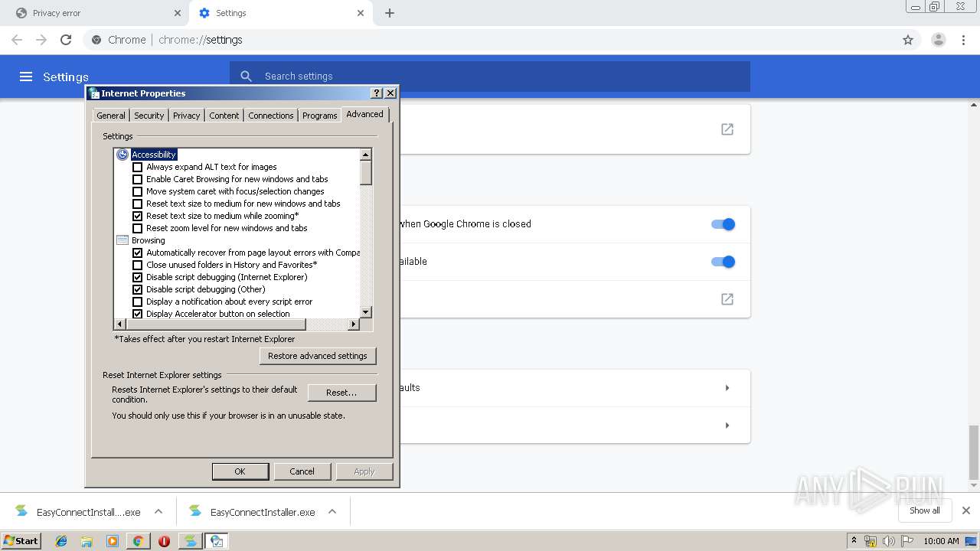Click the external link icon below the toggles

click(727, 299)
